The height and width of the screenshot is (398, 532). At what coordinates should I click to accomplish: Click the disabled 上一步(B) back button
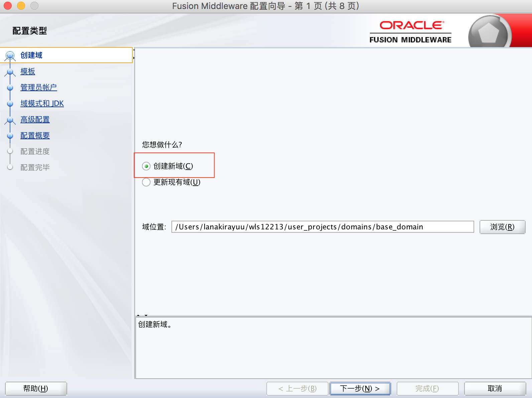point(297,389)
